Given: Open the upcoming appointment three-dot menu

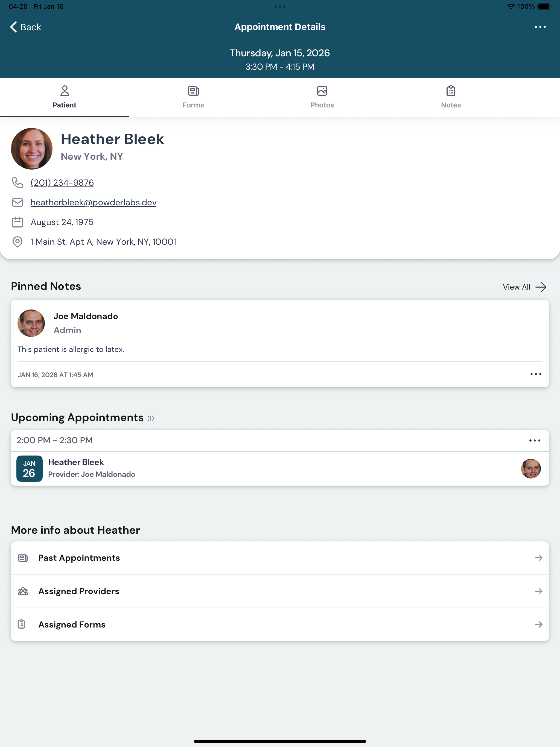Looking at the screenshot, I should 535,440.
